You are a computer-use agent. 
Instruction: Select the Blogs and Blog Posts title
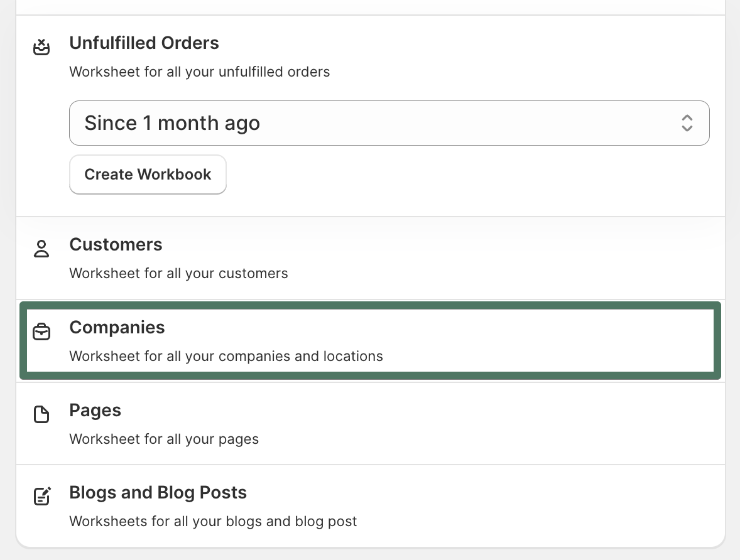pos(158,492)
